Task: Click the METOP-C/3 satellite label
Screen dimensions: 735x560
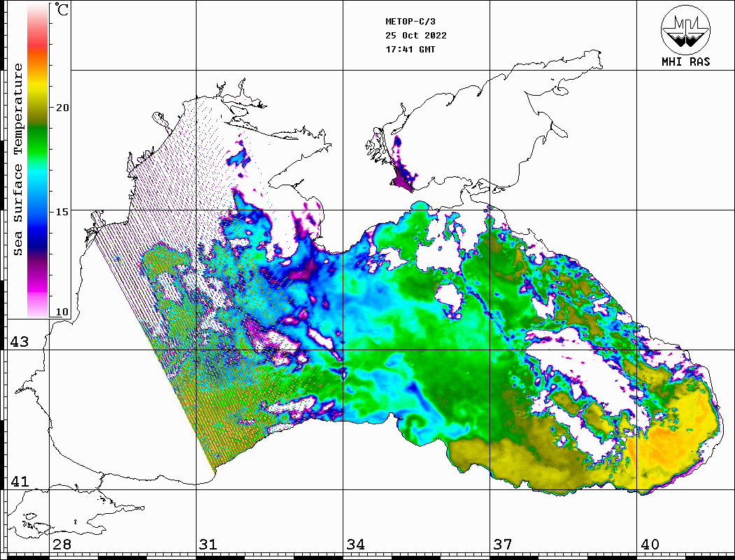Action: pyautogui.click(x=410, y=22)
